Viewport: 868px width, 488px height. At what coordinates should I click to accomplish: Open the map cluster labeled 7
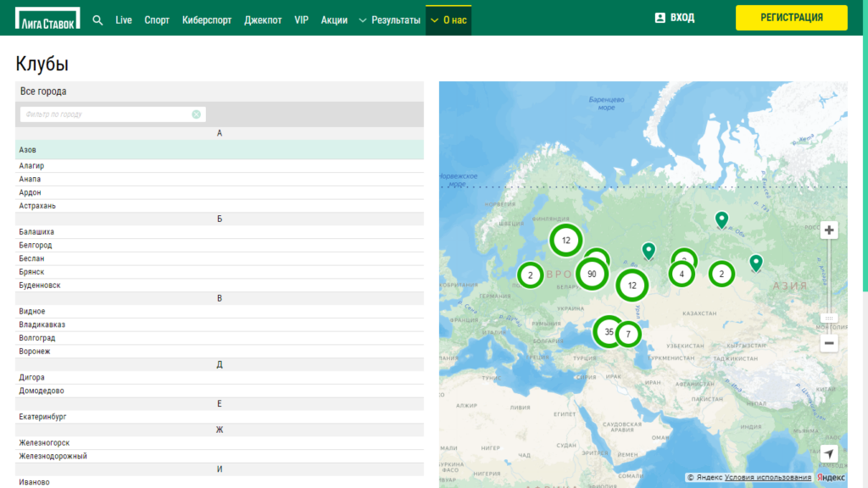coord(628,334)
